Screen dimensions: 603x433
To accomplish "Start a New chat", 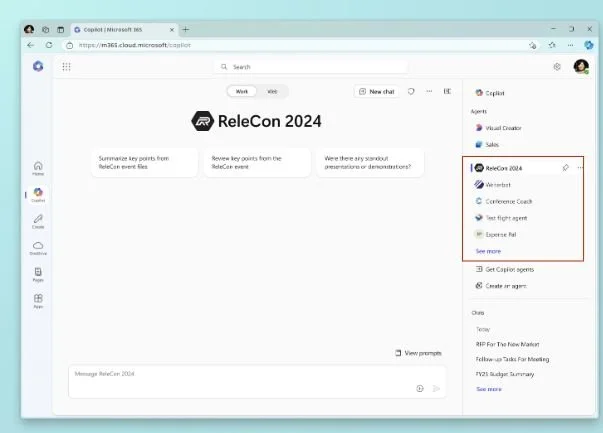I will pos(376,92).
